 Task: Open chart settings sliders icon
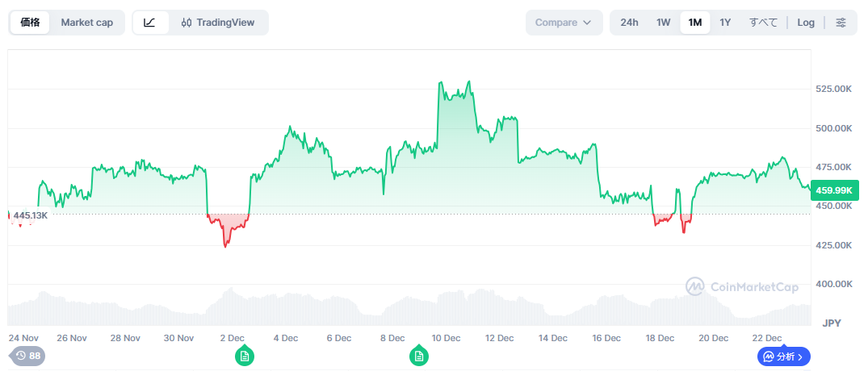point(841,23)
